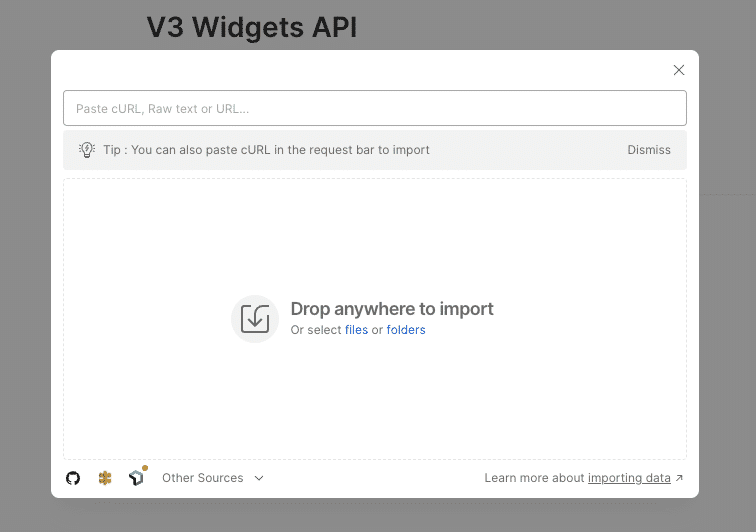Image resolution: width=756 pixels, height=532 pixels.
Task: Open the importing data documentation link
Action: coord(629,478)
